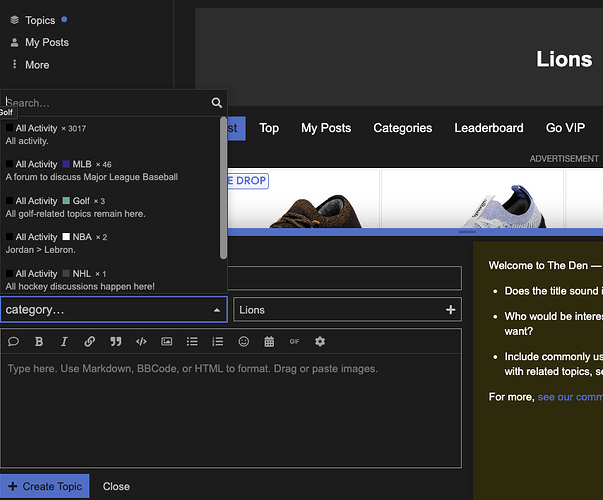Viewport: 603px width, 500px height.
Task: Click the NBA white color badge
Action: click(x=66, y=237)
